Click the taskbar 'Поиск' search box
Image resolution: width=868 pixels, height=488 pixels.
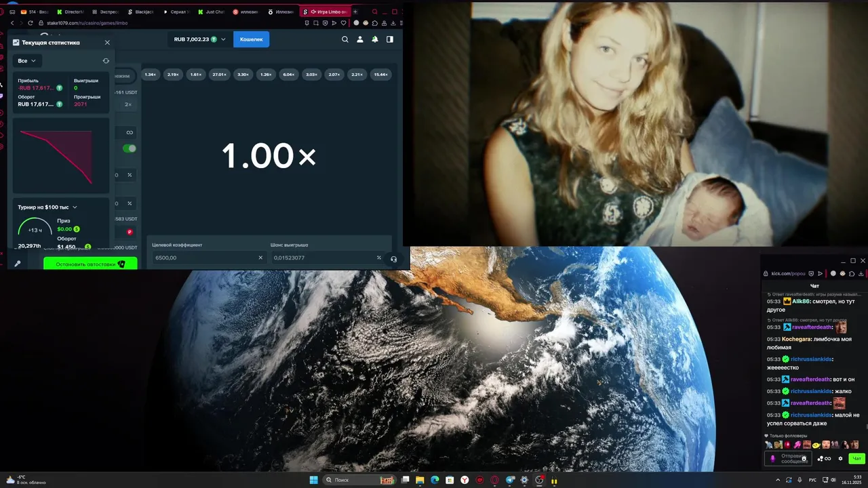click(359, 480)
